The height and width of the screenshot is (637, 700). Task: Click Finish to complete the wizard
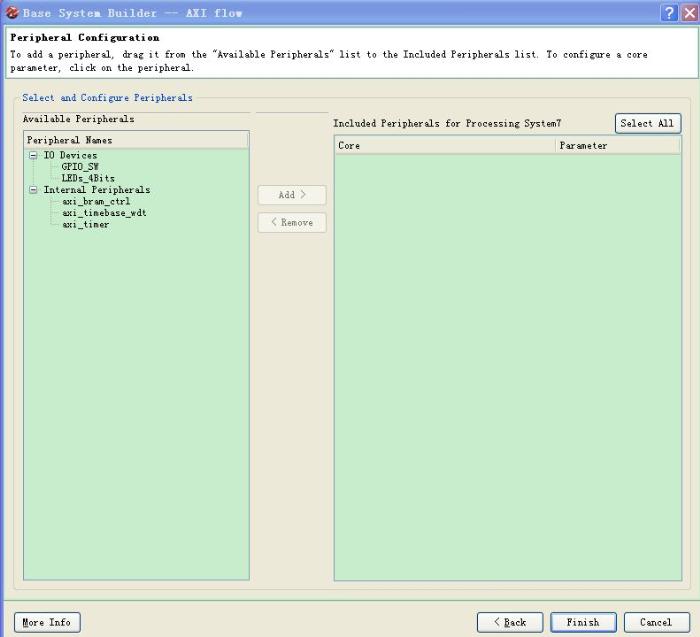point(583,622)
